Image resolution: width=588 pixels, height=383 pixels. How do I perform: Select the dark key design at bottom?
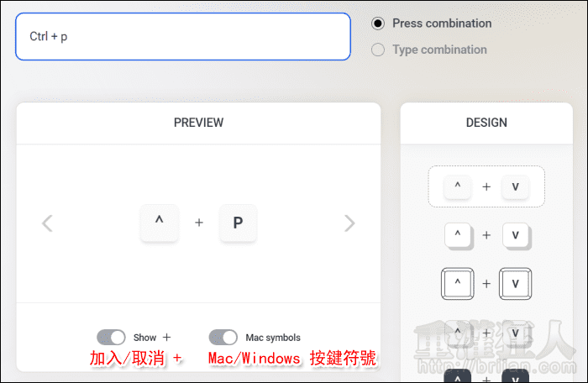(486, 376)
